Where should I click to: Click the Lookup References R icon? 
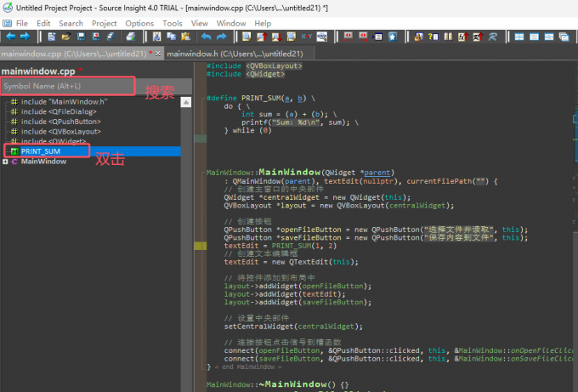493,37
